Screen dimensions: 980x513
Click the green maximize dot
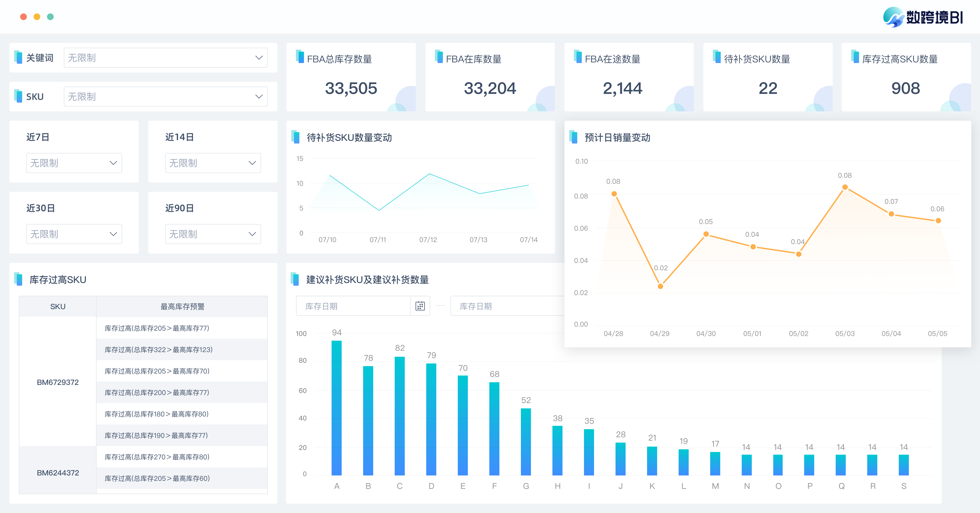point(50,17)
